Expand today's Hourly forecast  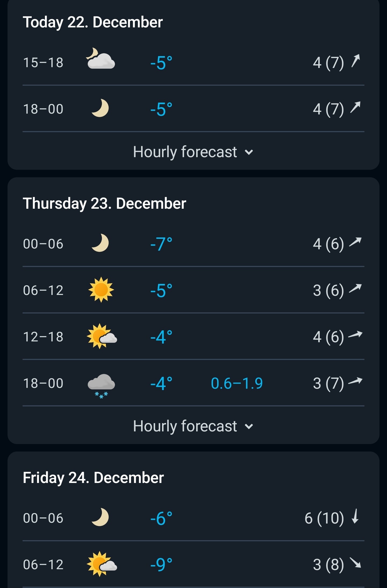tap(193, 152)
